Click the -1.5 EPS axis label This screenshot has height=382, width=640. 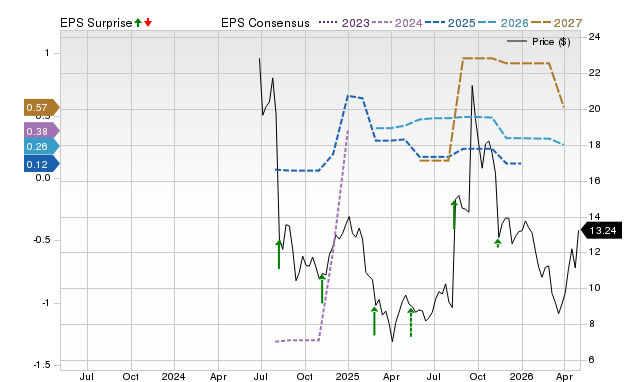pos(42,365)
